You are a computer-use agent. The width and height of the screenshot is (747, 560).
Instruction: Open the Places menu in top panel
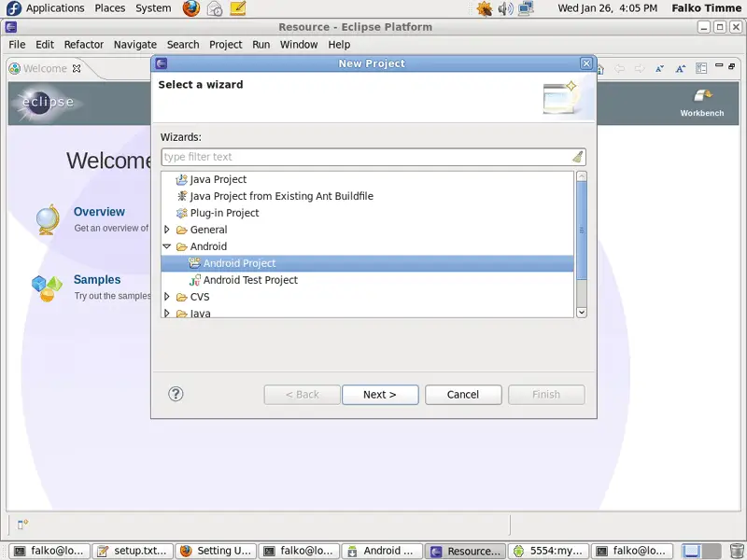click(x=110, y=8)
